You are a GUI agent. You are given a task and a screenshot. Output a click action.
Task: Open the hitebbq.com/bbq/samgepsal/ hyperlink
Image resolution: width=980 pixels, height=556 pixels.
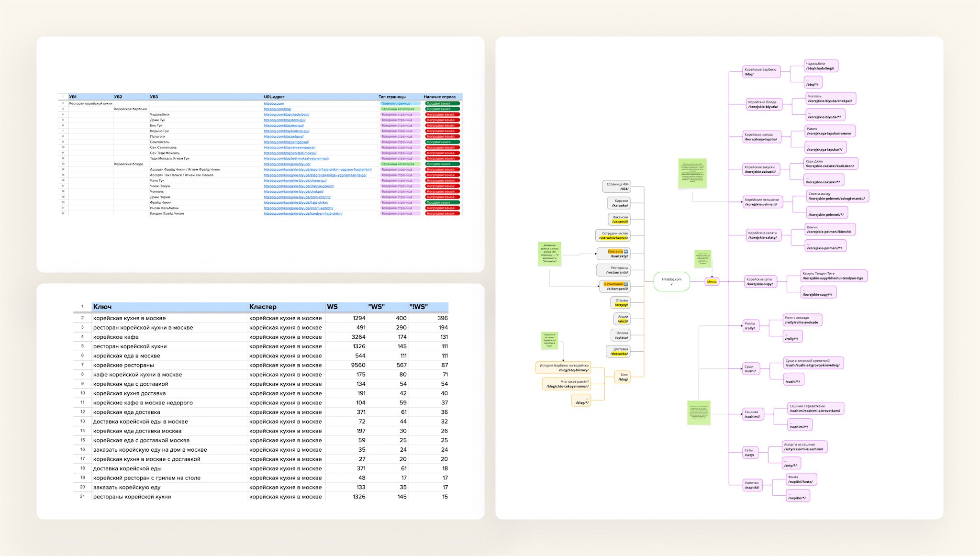tap(286, 142)
